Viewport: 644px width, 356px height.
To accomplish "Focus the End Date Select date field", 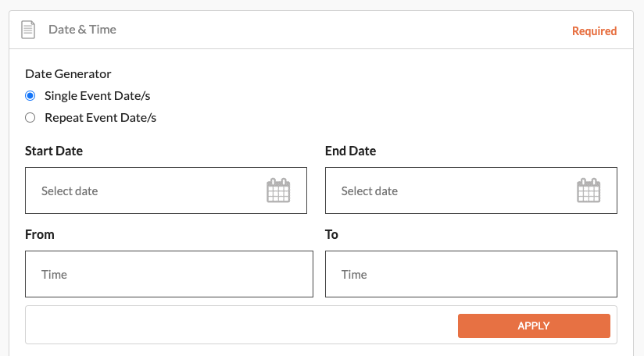I will [471, 190].
